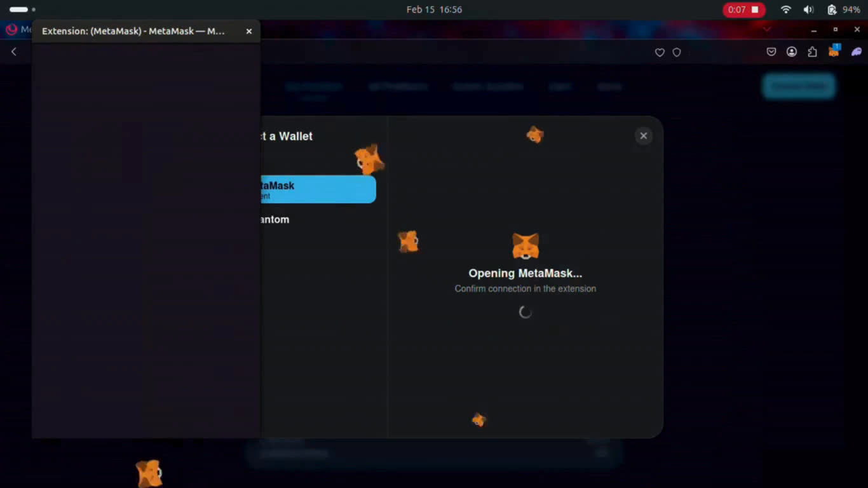Screen dimensions: 868x488
Task: Open the Pocket-style save icon in toolbar
Action: tap(771, 52)
